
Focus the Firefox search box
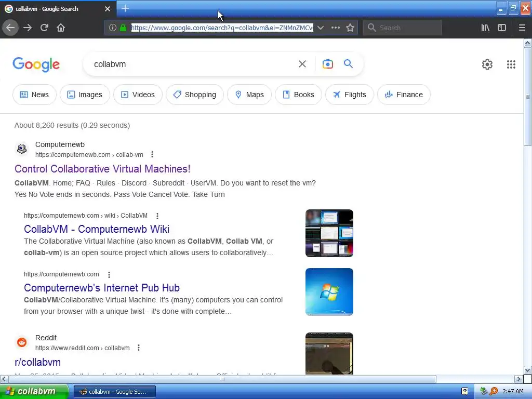point(403,28)
